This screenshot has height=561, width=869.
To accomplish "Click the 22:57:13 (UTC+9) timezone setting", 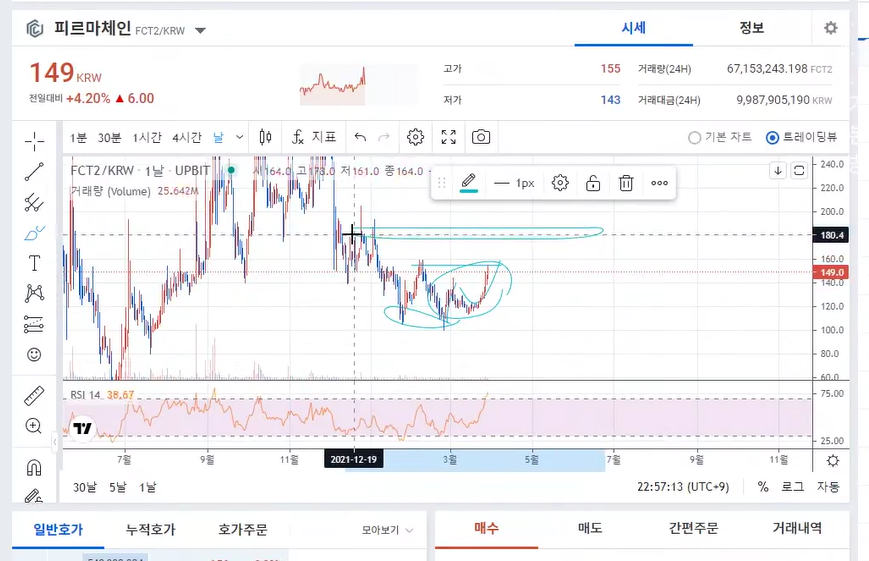I will tap(683, 487).
